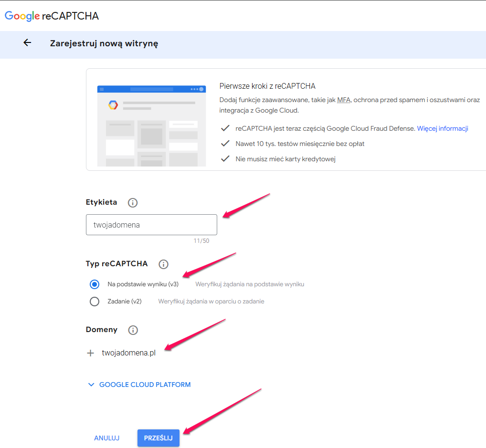Viewport: 486px width, 448px height.
Task: Click the MFA abbreviation in description
Action: (344, 100)
